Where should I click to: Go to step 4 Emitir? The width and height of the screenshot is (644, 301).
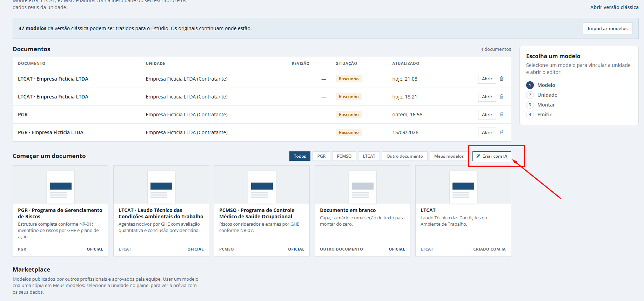(539, 115)
